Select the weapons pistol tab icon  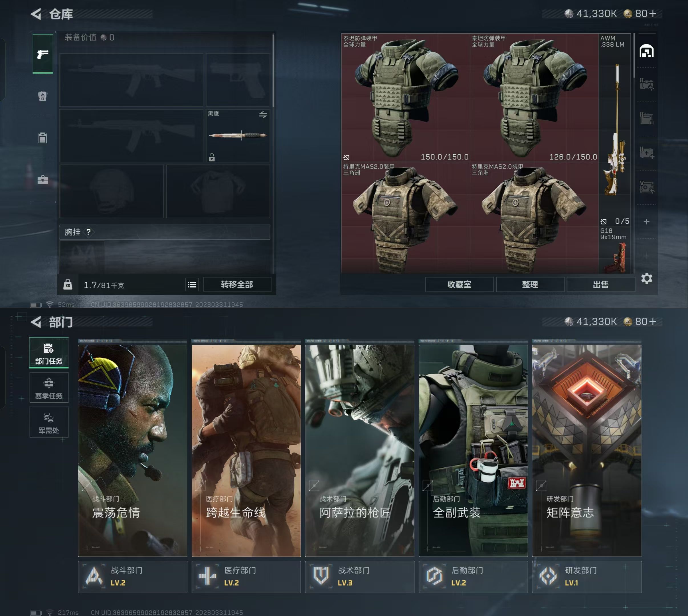click(x=43, y=54)
